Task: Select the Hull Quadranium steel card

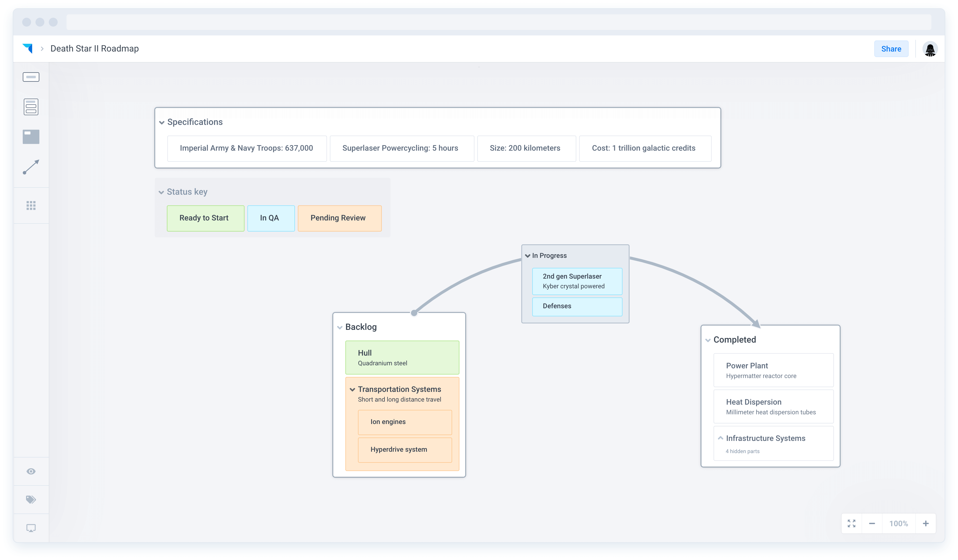Action: tap(402, 358)
